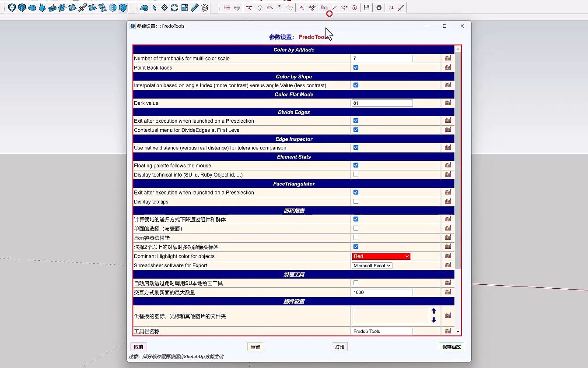The width and height of the screenshot is (588, 368).
Task: Click 交互方式刷新面的最大数量 input showing 1000
Action: pyautogui.click(x=382, y=292)
